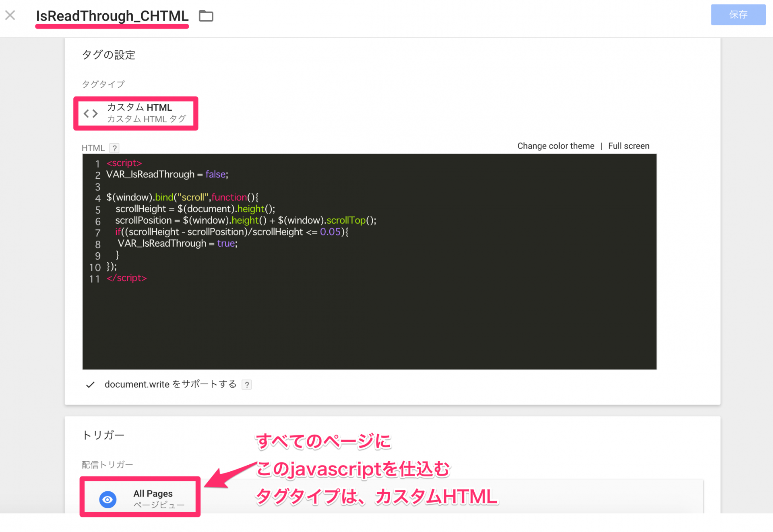This screenshot has width=773, height=532.
Task: Open the folder icon next to tag name
Action: point(206,16)
